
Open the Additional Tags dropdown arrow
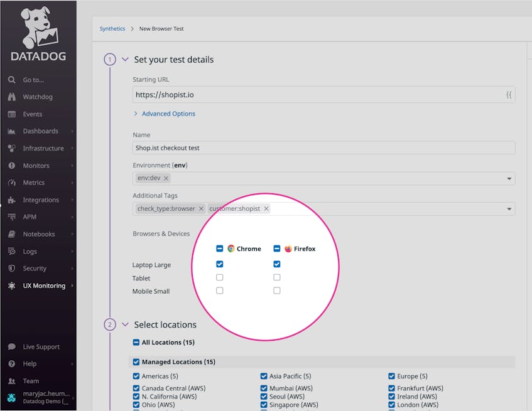pyautogui.click(x=509, y=209)
